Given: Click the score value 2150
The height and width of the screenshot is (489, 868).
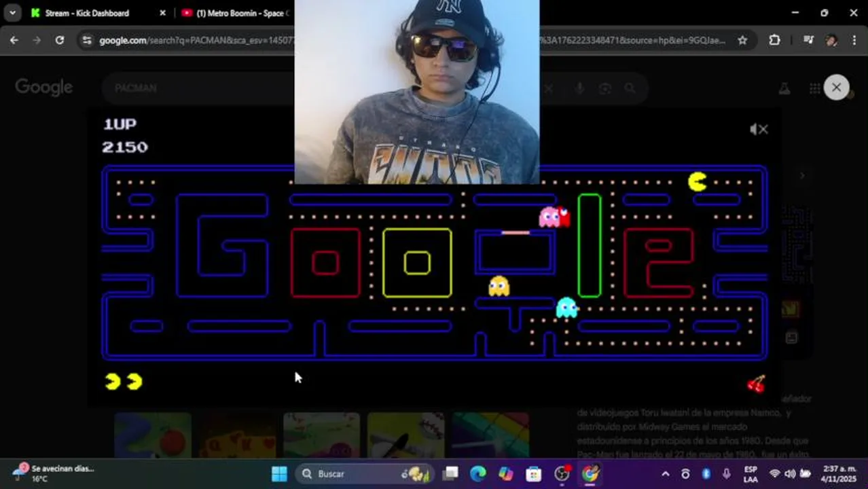Looking at the screenshot, I should [x=125, y=147].
